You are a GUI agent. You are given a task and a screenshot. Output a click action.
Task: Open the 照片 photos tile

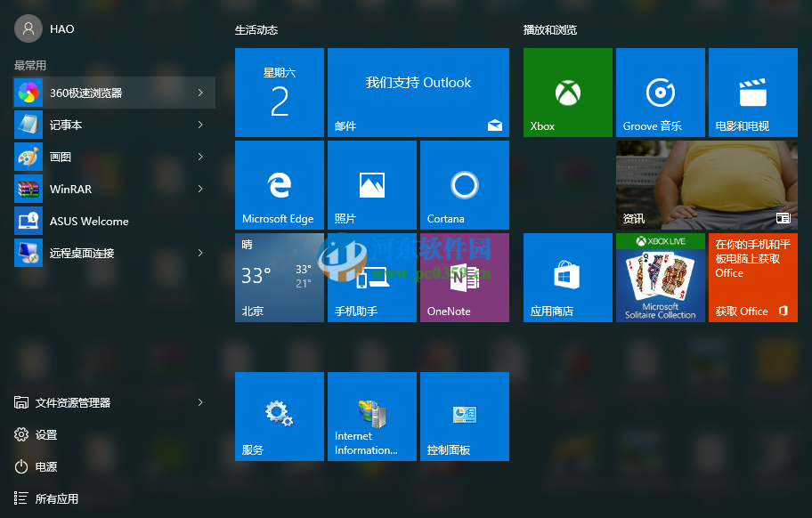[371, 184]
